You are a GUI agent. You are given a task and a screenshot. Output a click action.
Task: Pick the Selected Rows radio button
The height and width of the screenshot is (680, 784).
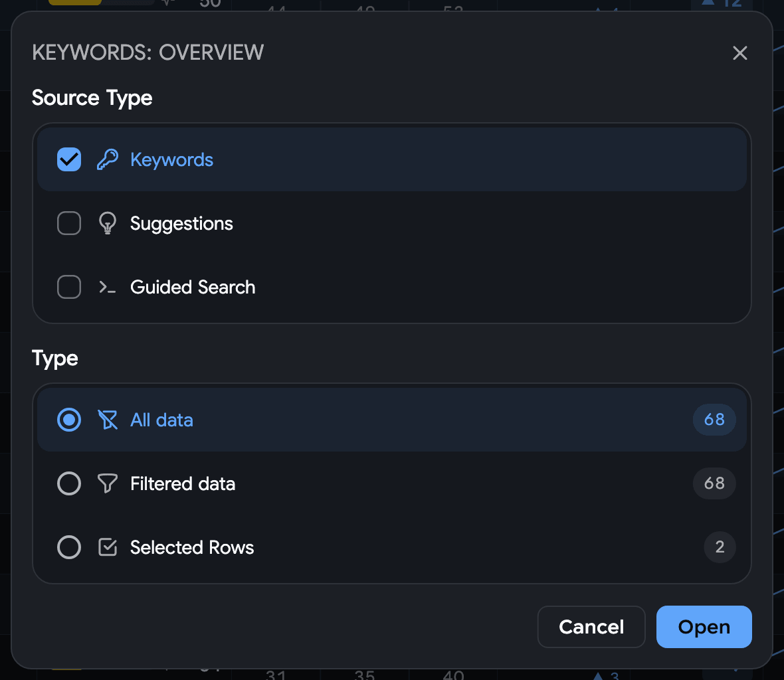pos(69,547)
